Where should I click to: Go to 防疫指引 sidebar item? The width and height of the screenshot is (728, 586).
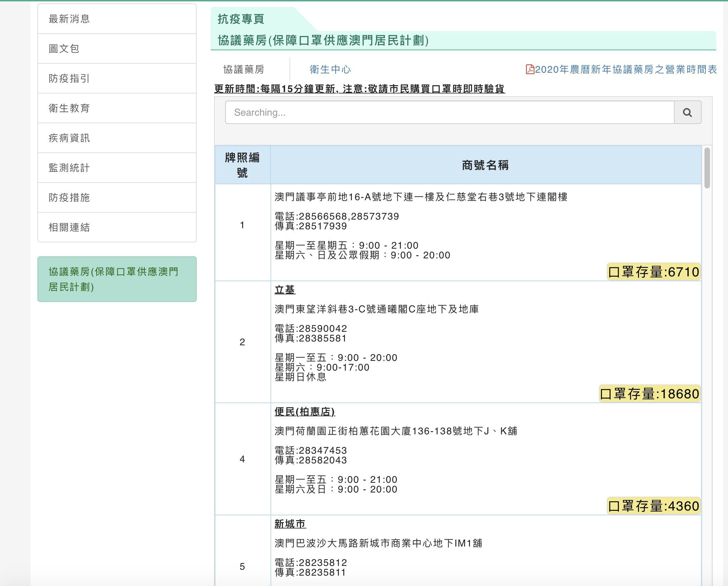point(117,78)
